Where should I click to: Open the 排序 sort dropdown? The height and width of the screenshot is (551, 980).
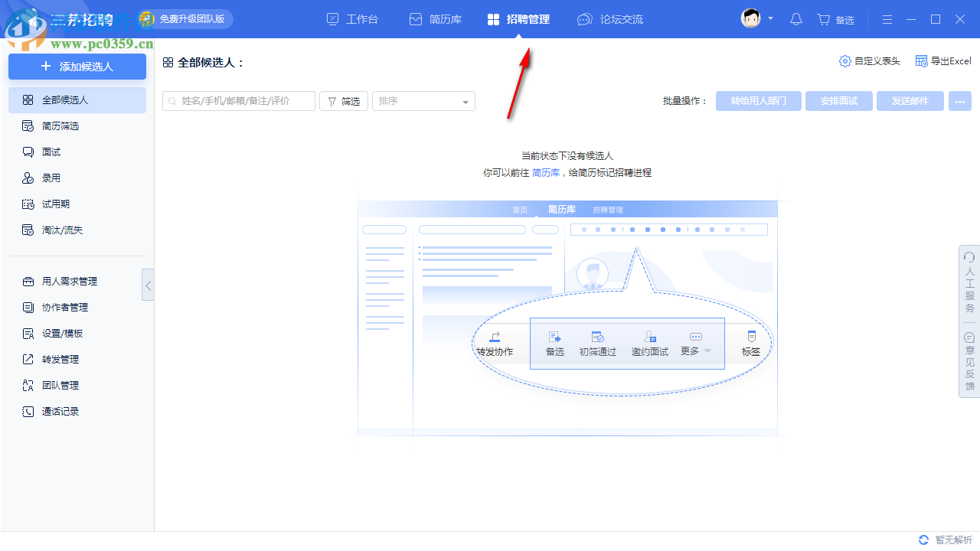point(423,100)
